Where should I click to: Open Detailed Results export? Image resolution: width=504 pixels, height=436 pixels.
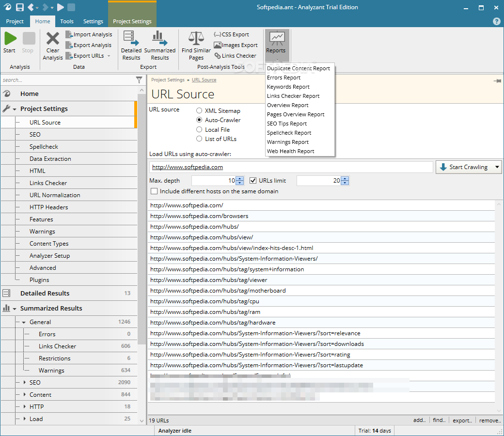click(131, 46)
